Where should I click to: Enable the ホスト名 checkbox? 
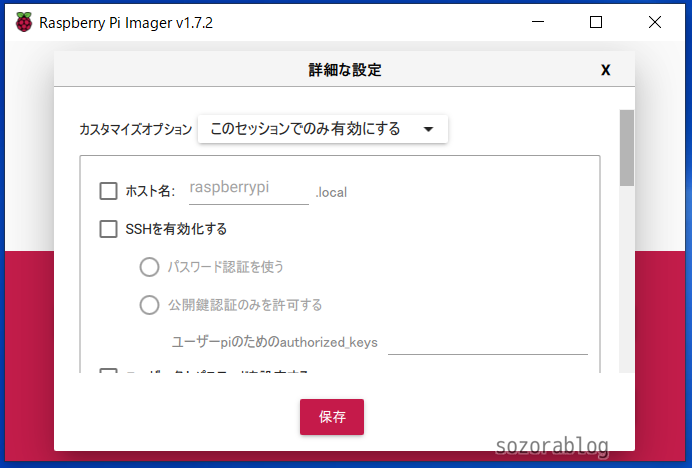pyautogui.click(x=108, y=191)
